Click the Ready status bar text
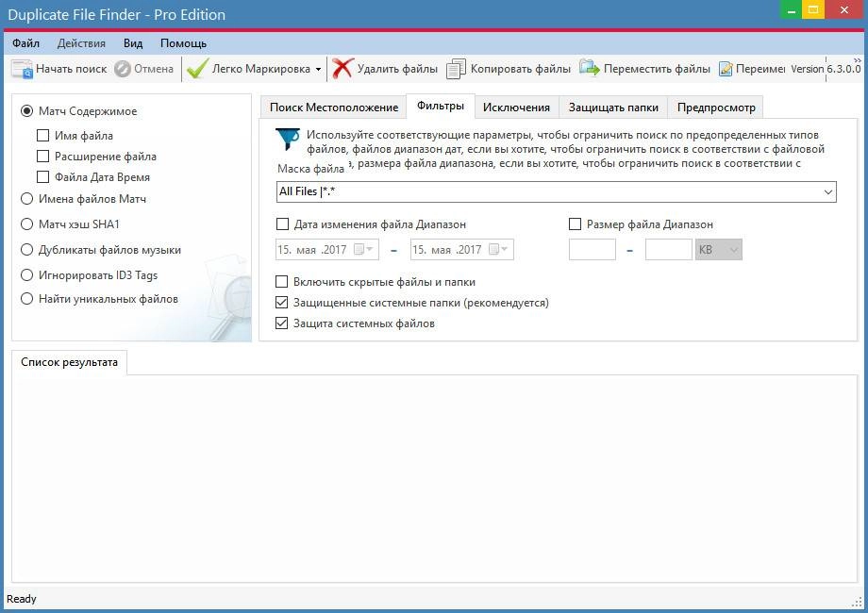This screenshot has width=868, height=613. tap(22, 599)
